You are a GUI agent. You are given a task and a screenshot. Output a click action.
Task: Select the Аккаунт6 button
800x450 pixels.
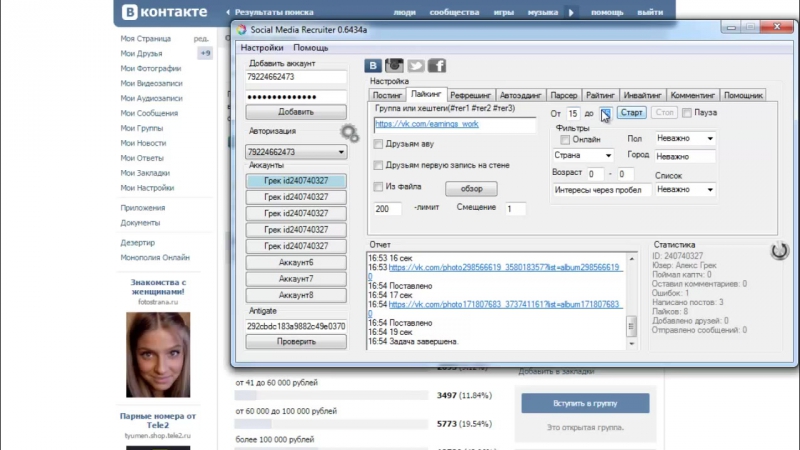click(x=296, y=262)
